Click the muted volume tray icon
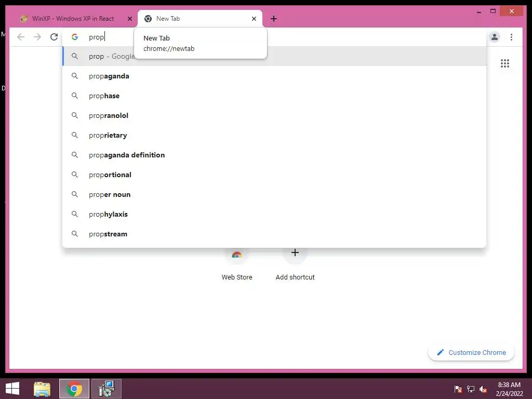Image resolution: width=532 pixels, height=399 pixels. coord(483,389)
